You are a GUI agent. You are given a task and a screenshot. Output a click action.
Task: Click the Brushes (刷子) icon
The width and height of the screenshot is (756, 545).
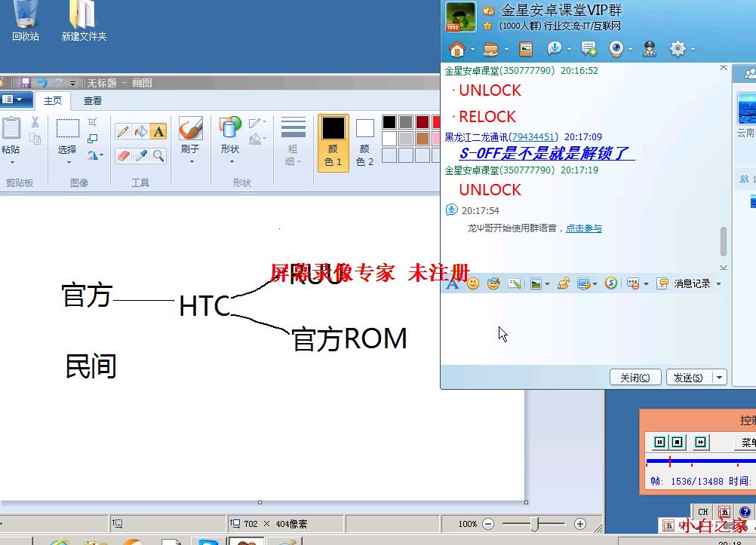[x=190, y=128]
